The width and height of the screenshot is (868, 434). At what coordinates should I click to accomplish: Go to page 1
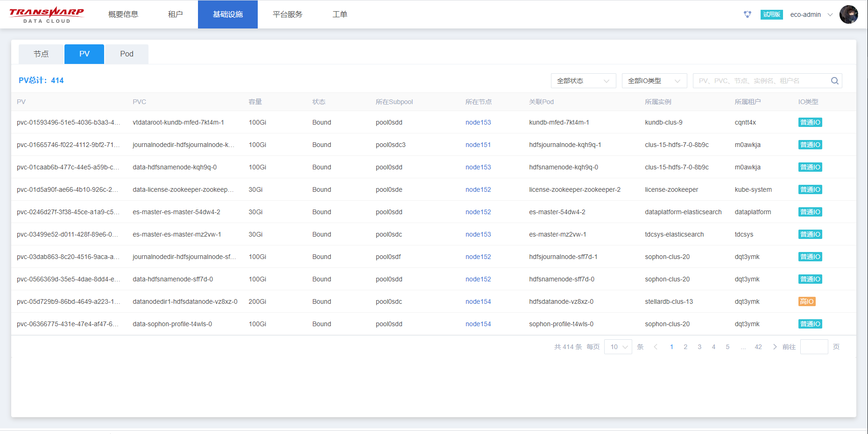[671, 347]
